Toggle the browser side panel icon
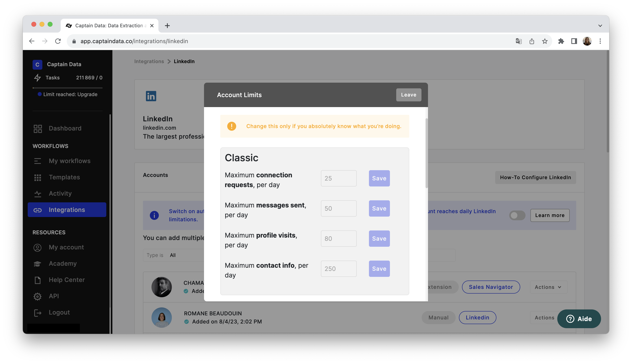Screen dimensions: 632x364 [x=574, y=41]
